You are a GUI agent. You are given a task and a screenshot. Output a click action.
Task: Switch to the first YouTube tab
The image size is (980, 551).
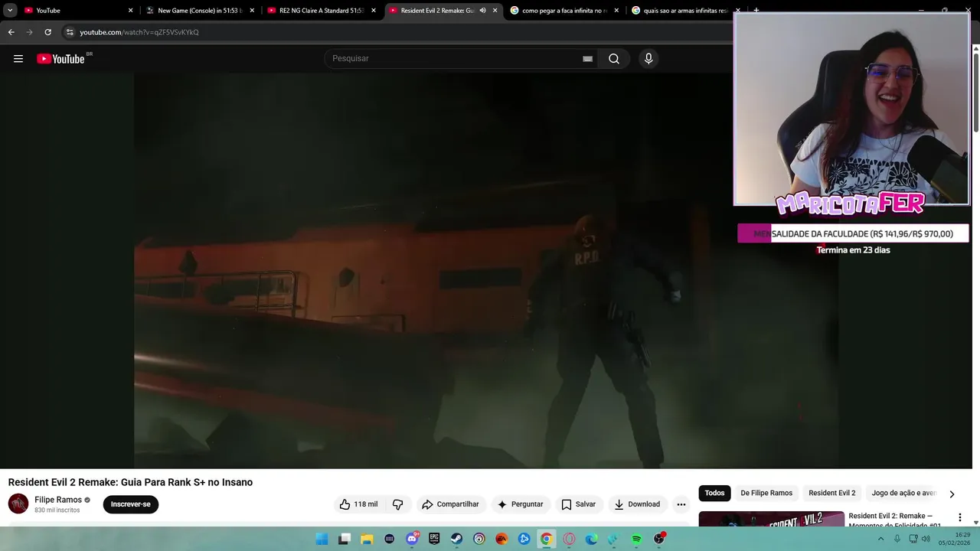[77, 11]
